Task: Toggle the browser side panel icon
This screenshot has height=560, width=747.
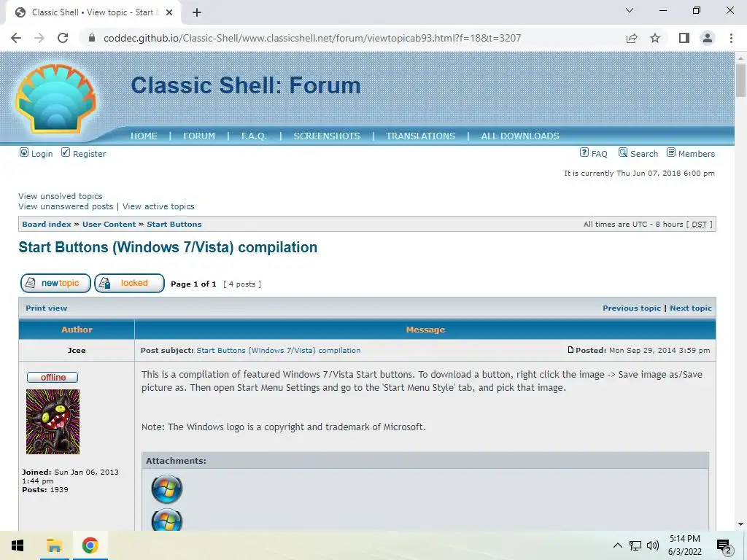Action: tap(684, 38)
